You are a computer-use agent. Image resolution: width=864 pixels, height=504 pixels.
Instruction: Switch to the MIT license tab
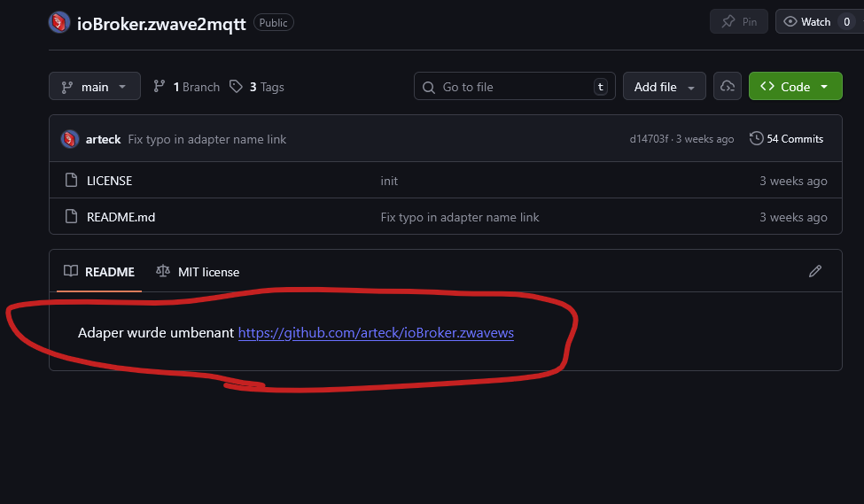[x=198, y=272]
